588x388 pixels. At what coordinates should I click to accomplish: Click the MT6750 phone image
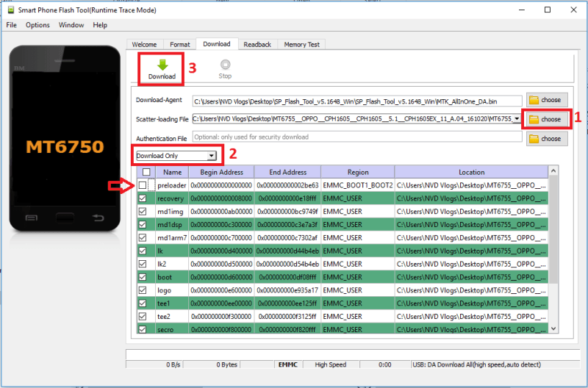click(65, 139)
